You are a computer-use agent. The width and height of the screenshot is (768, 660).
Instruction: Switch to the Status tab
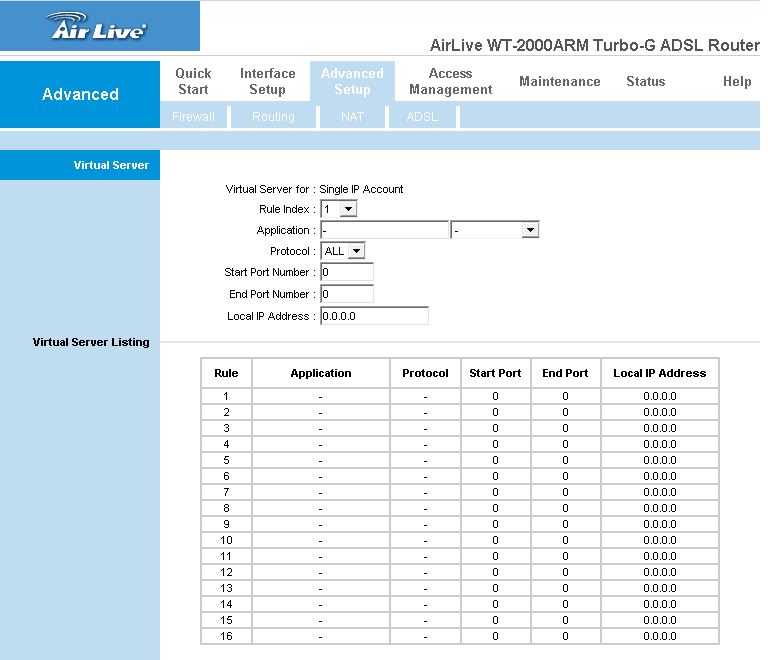645,81
